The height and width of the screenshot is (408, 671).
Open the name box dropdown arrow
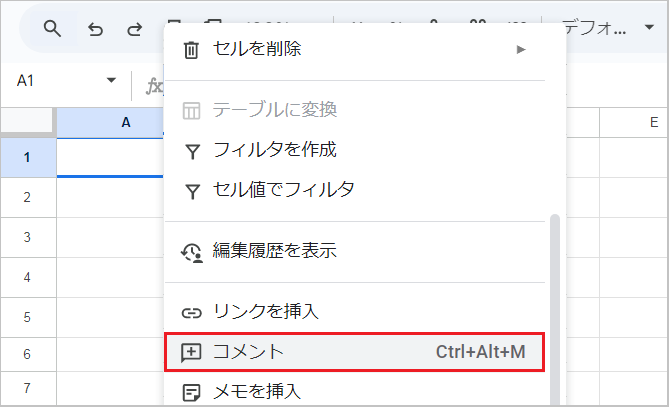point(111,81)
